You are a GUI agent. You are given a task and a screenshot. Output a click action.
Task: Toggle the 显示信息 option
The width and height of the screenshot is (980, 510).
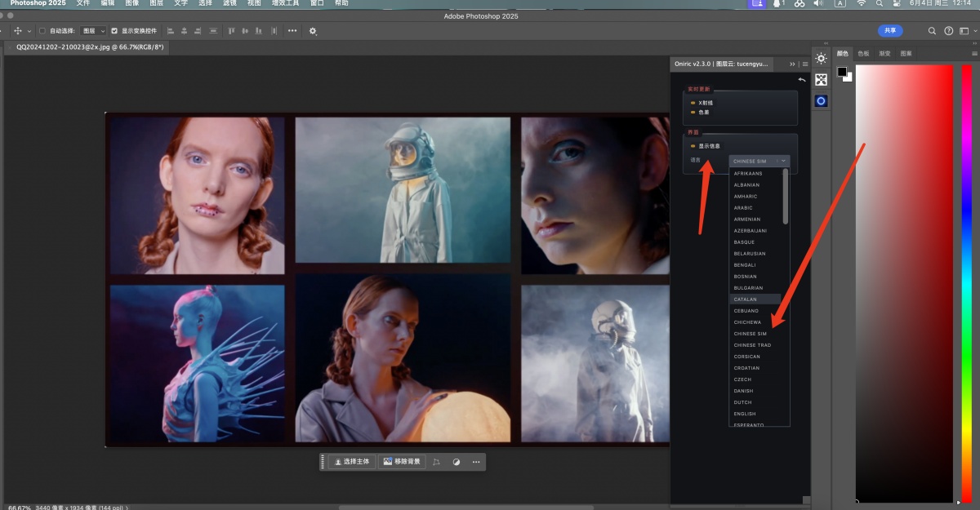click(x=706, y=146)
